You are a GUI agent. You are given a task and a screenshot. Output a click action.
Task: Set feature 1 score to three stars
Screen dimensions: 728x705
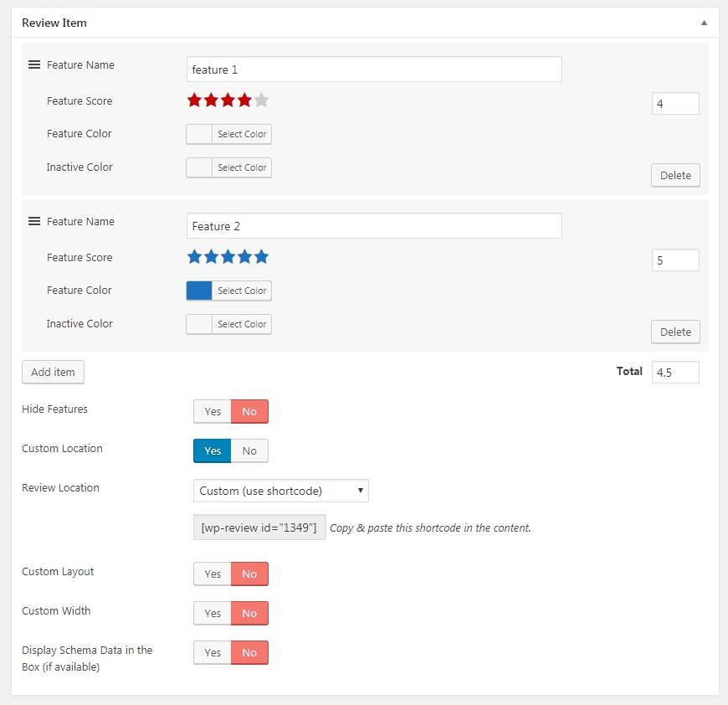point(228,100)
